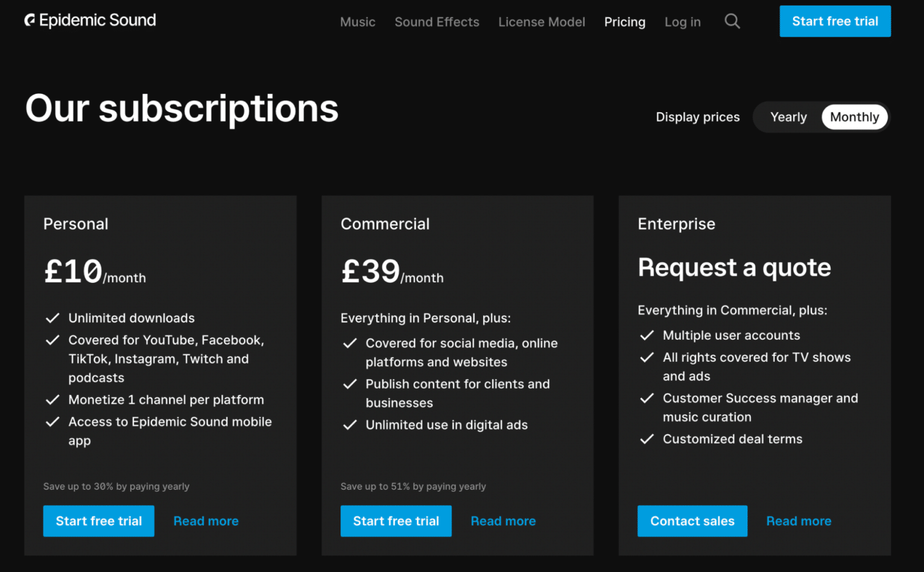Click 'Multiple user accounts' feature text
Viewport: 924px width, 572px height.
coord(731,335)
